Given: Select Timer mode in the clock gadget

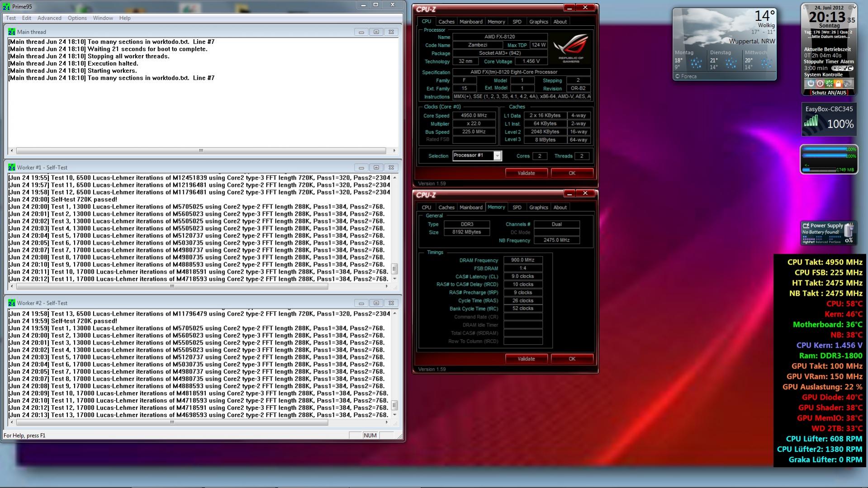Looking at the screenshot, I should (833, 62).
